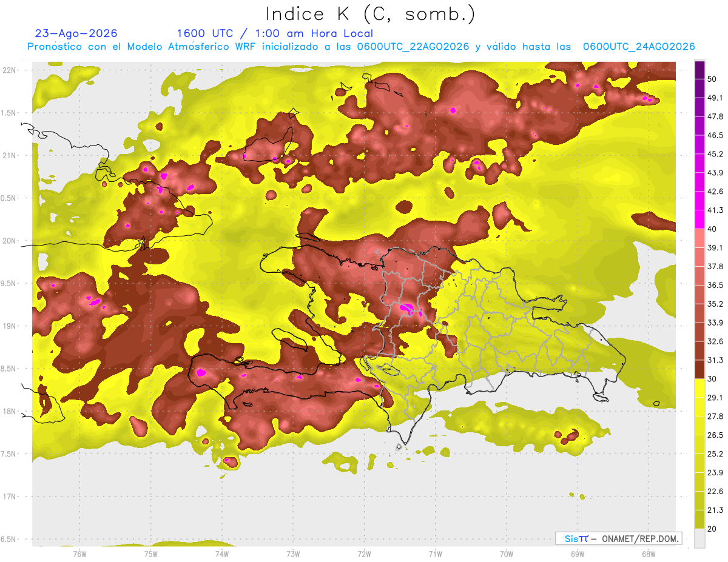The height and width of the screenshot is (562, 728).
Task: Click the color scale value "46.5"
Action: [x=715, y=135]
